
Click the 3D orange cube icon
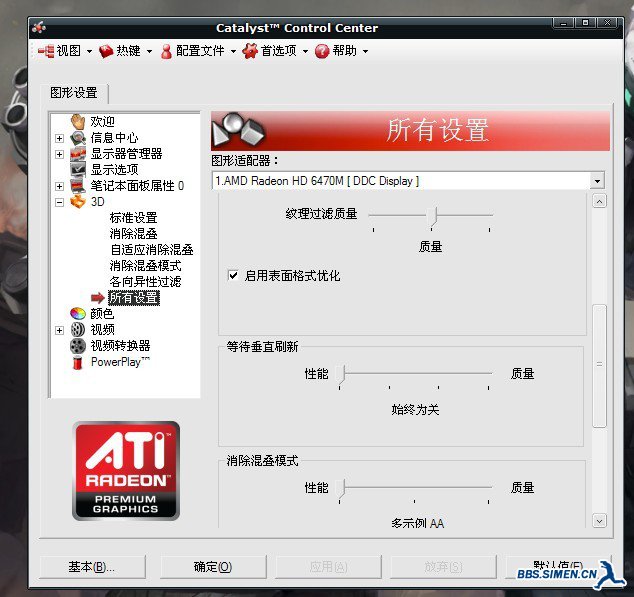(78, 201)
